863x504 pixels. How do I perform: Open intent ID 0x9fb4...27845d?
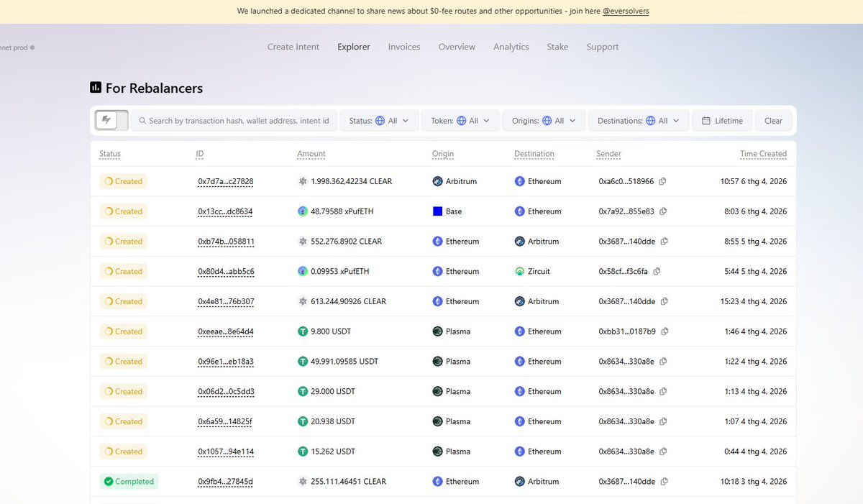pyautogui.click(x=225, y=482)
